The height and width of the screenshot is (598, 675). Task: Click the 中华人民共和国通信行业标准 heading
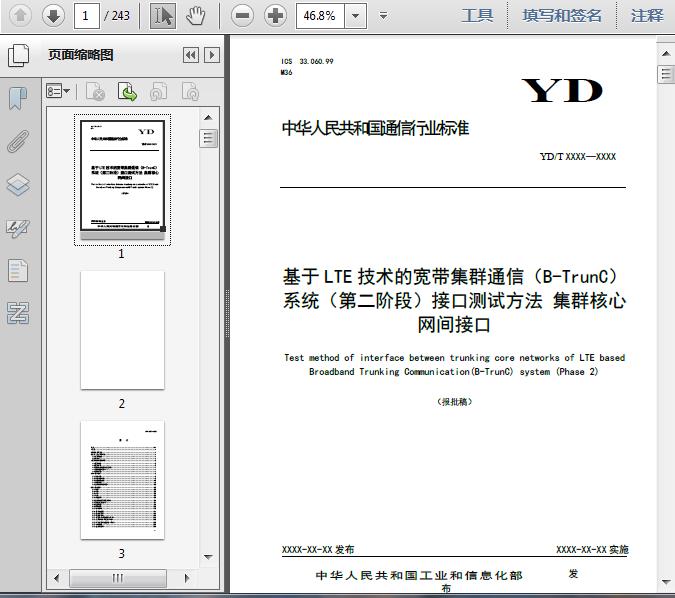pos(375,128)
